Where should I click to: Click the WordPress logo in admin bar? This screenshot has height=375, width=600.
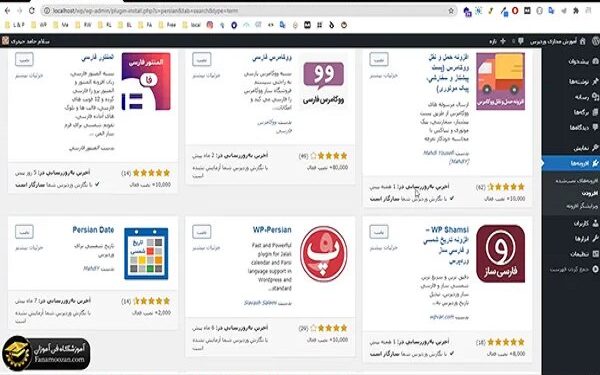click(x=595, y=41)
